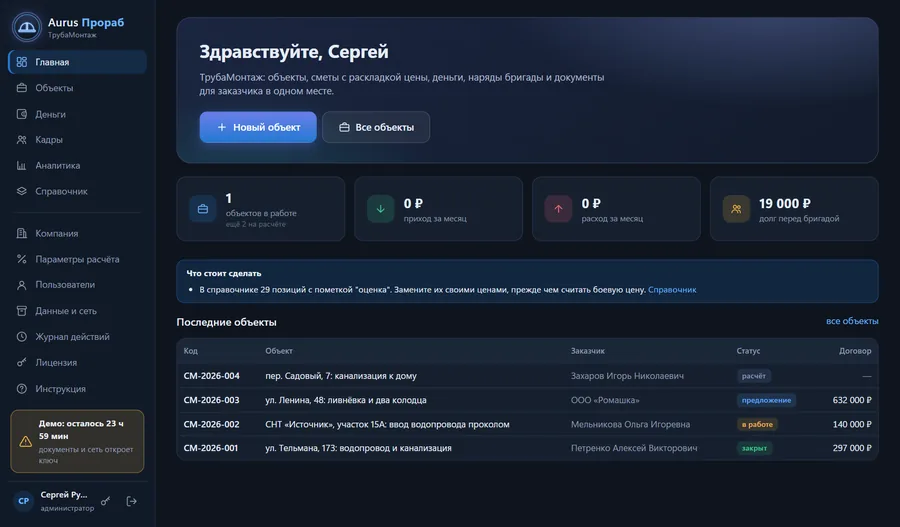Select Кадры in the sidebar
This screenshot has height=527, width=900.
[77, 140]
